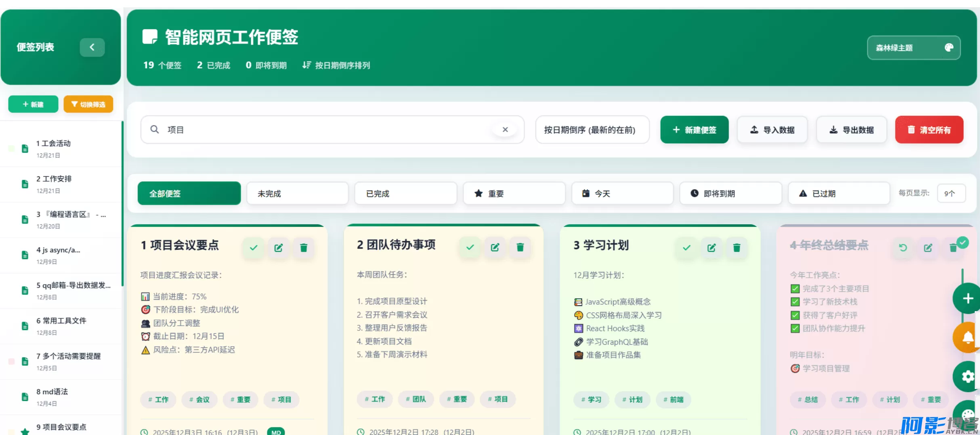
Task: Edit the 团队待办事项 note
Action: coord(495,247)
